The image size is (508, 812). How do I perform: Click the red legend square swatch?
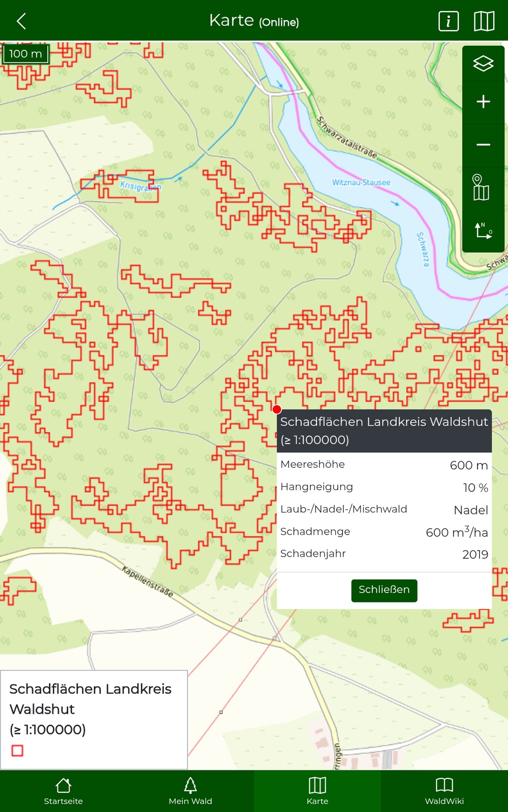coord(17,751)
